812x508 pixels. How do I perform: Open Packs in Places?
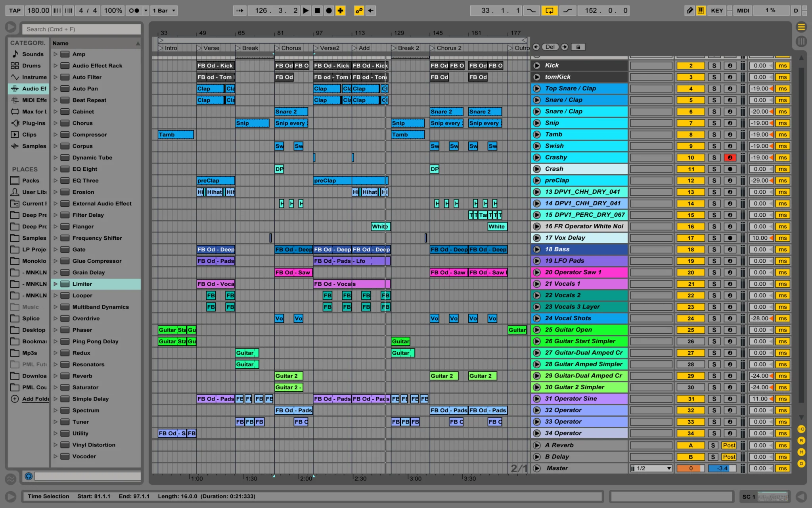(28, 181)
